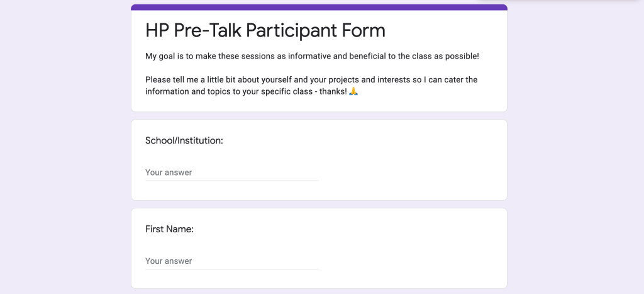Click the School/Institution answer field
The height and width of the screenshot is (294, 644).
point(231,172)
